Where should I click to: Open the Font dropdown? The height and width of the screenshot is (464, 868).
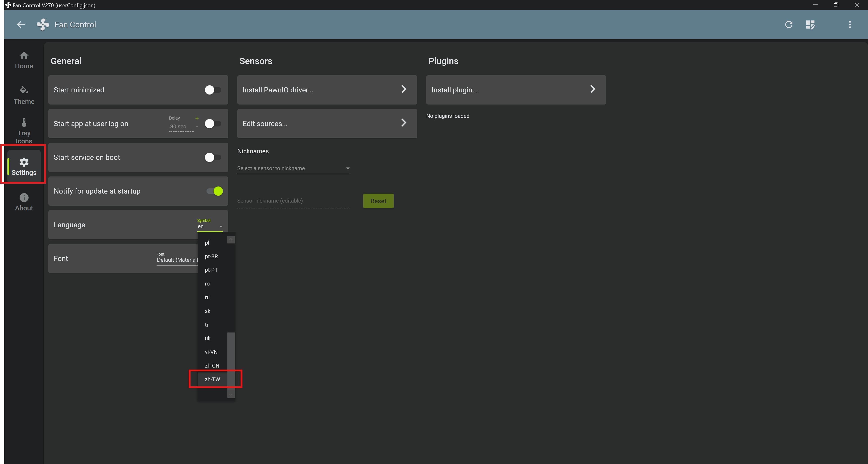(x=177, y=260)
